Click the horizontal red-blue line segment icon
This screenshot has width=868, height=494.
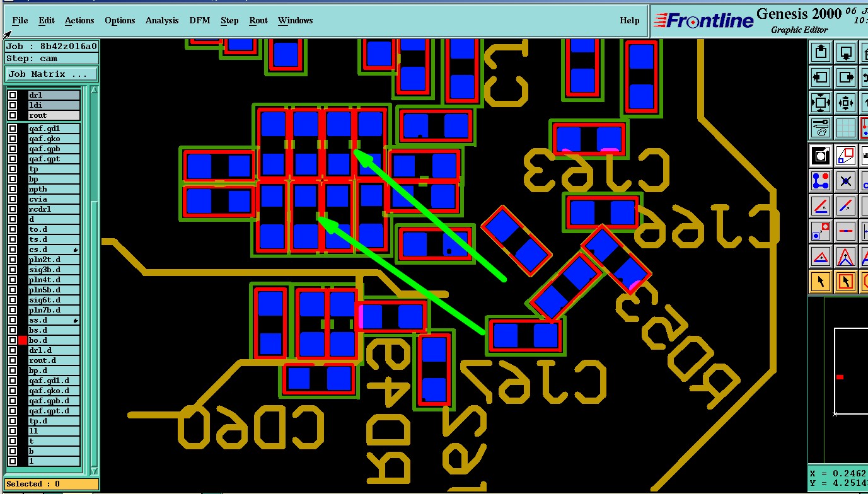coord(846,231)
